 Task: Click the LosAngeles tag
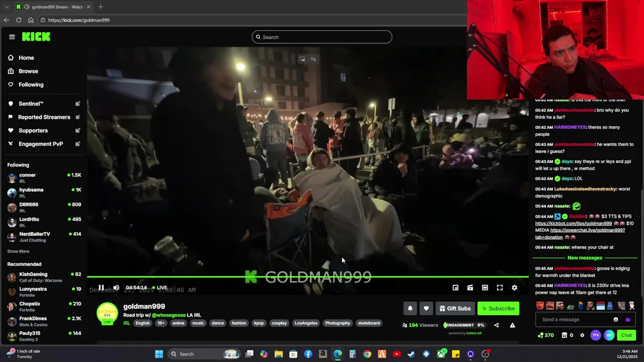[306, 323]
